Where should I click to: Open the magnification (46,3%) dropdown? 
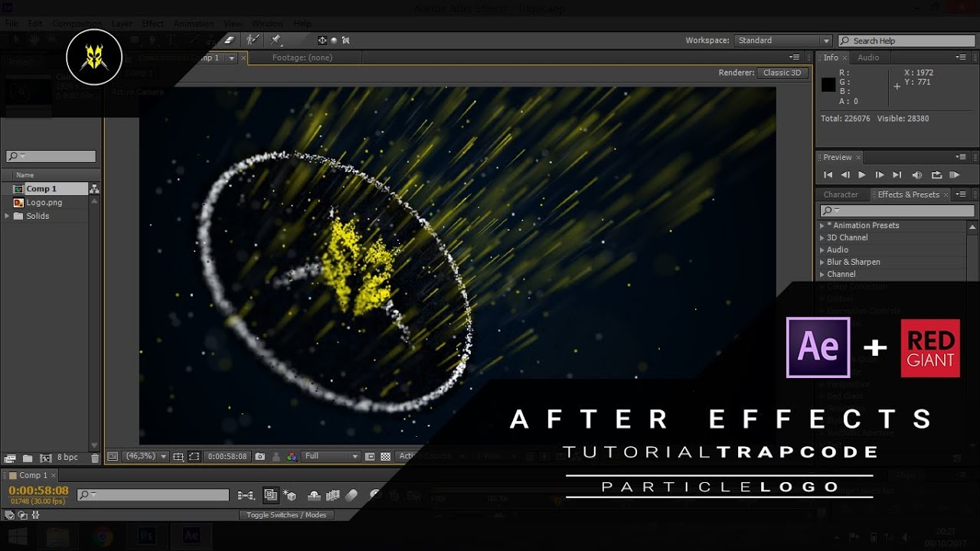point(145,456)
